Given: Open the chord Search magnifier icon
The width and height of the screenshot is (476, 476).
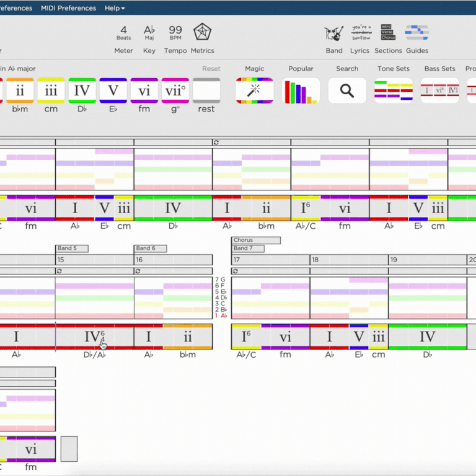Looking at the screenshot, I should click(347, 90).
